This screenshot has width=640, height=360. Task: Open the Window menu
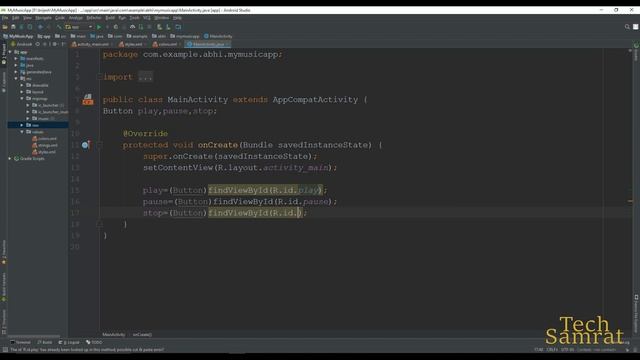pos(161,18)
